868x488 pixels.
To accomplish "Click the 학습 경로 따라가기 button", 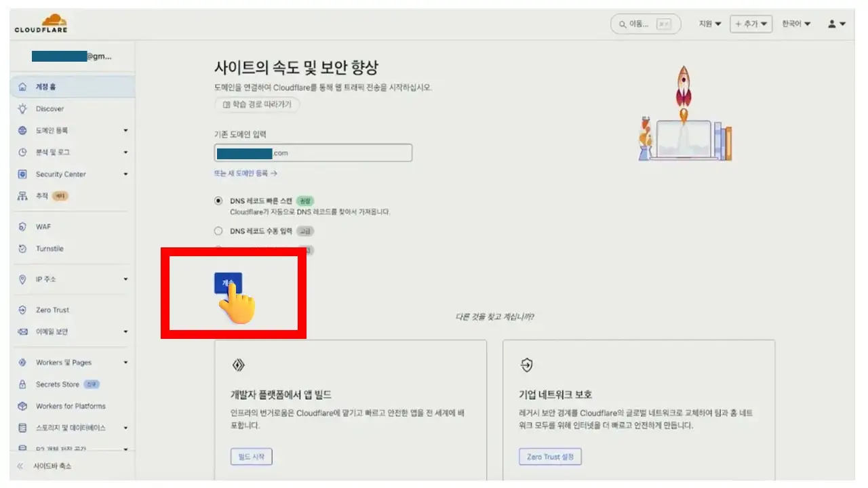I will coord(257,105).
